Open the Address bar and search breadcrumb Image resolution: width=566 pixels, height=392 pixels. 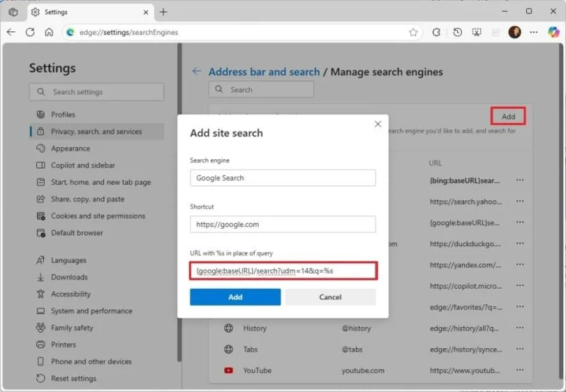264,72
